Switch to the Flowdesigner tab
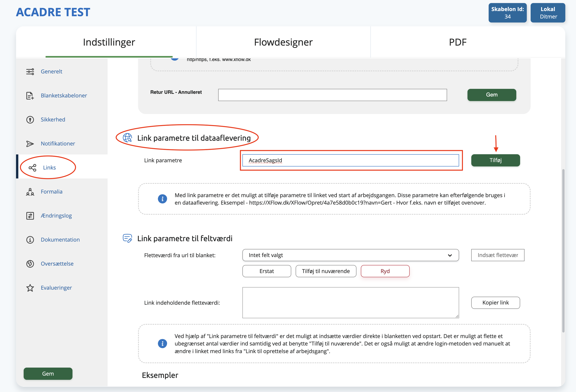The image size is (576, 392). (x=283, y=42)
